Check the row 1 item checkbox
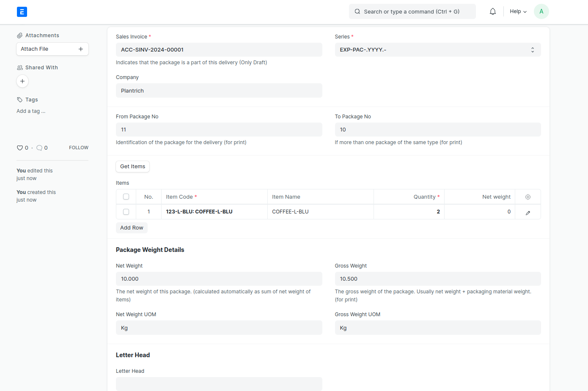The height and width of the screenshot is (391, 588). click(x=126, y=212)
